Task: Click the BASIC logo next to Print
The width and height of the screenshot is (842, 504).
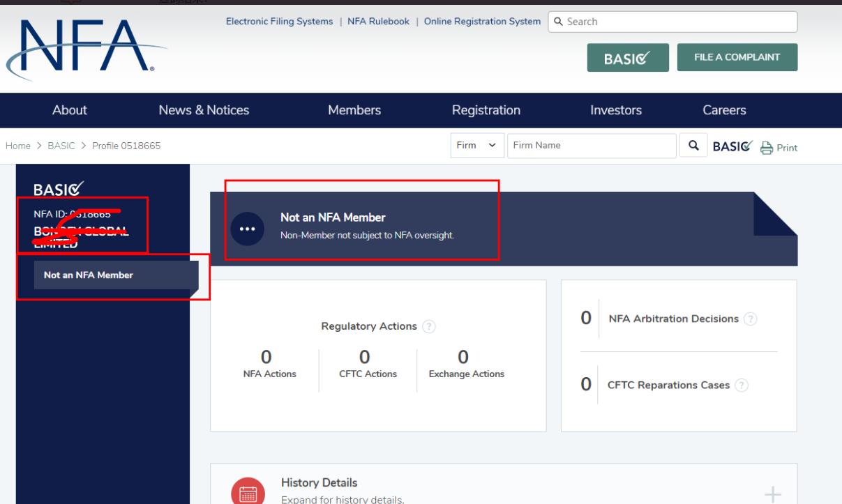Action: pos(733,146)
